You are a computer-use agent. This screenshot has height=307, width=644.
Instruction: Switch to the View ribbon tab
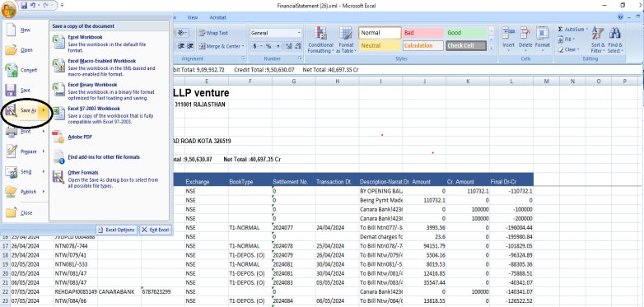click(192, 17)
